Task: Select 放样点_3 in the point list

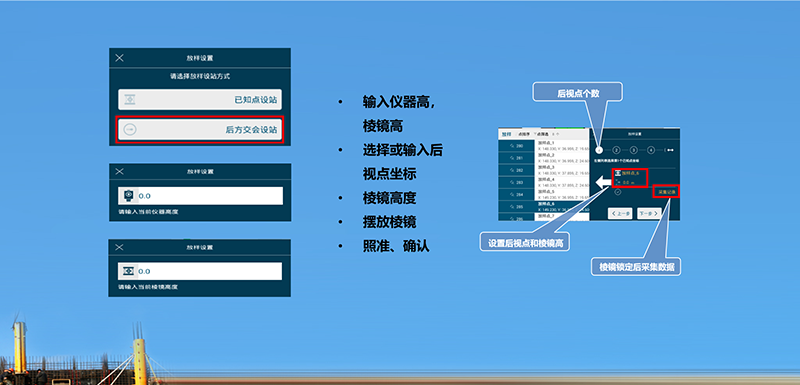Action: tap(562, 170)
